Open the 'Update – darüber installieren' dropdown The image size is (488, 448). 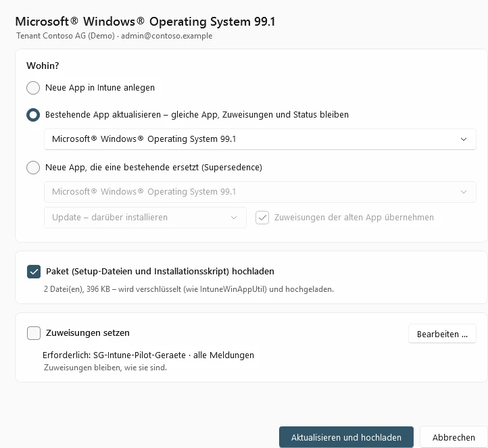tap(145, 218)
